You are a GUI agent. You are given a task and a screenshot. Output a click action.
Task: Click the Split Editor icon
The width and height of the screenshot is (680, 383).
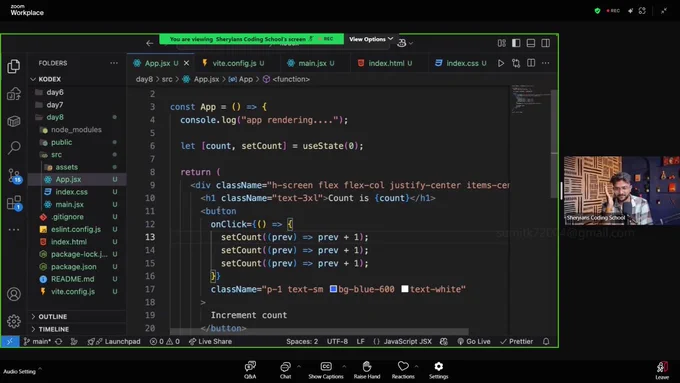[531, 63]
